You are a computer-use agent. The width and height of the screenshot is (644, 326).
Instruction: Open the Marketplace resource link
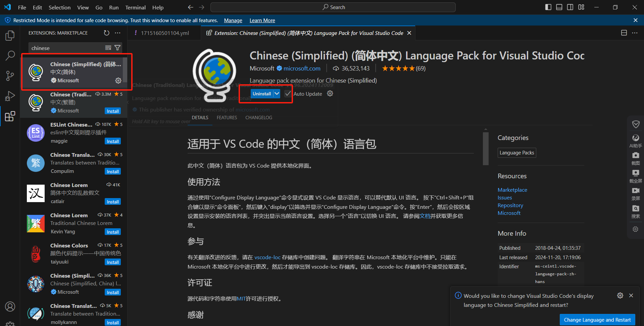[x=512, y=190]
